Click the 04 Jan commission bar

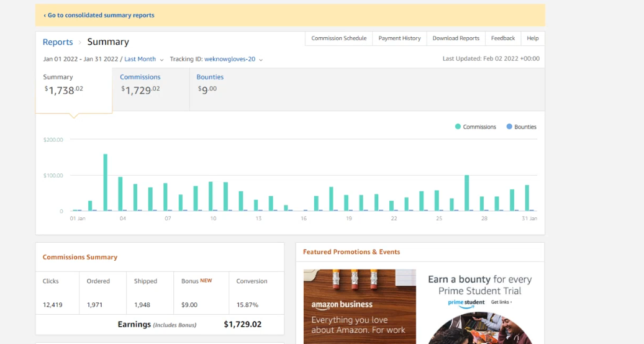pyautogui.click(x=120, y=194)
